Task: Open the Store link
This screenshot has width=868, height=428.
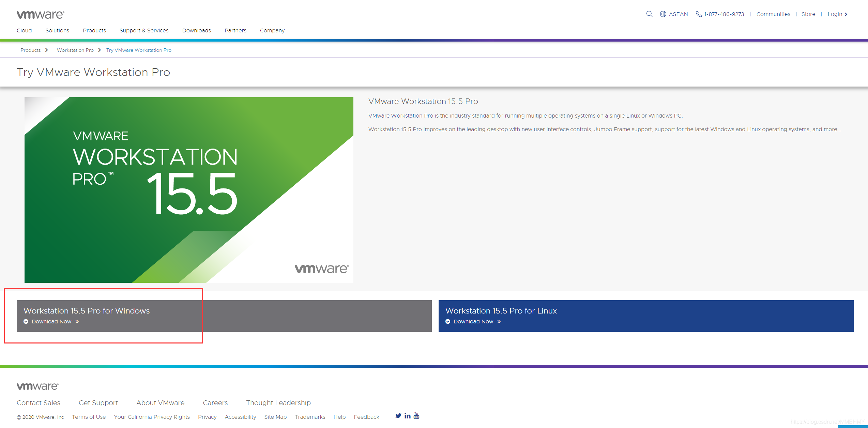Action: [808, 14]
